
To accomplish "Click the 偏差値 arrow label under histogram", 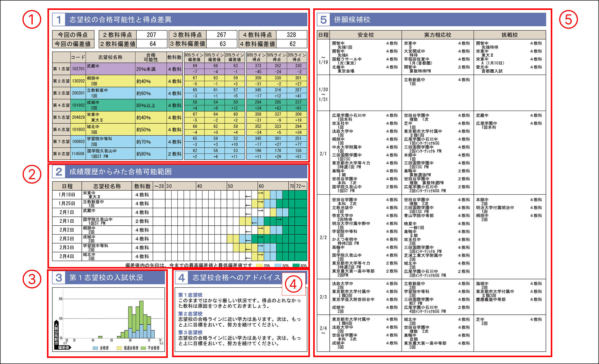I will (x=63, y=347).
